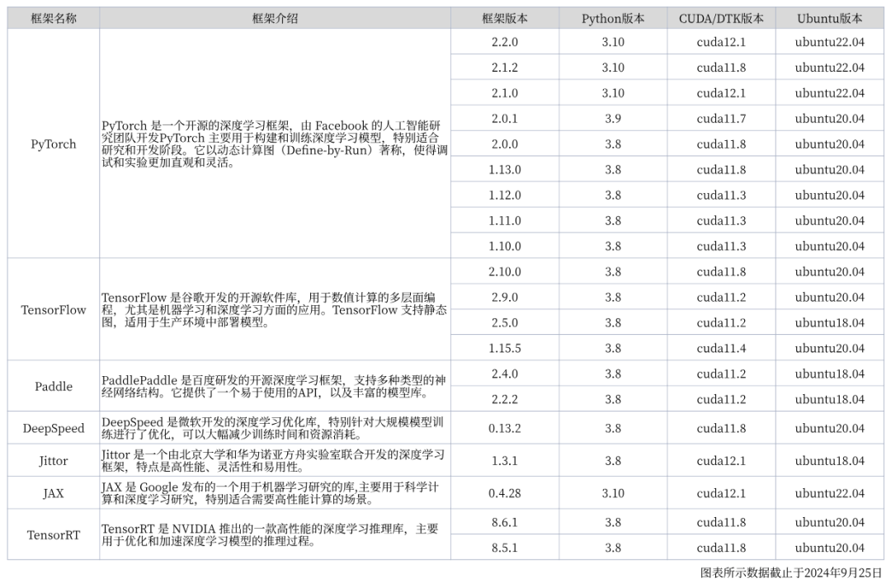Screen dimensions: 891x588
Task: Select TensorRT version 8.6.1 cell
Action: 505,523
